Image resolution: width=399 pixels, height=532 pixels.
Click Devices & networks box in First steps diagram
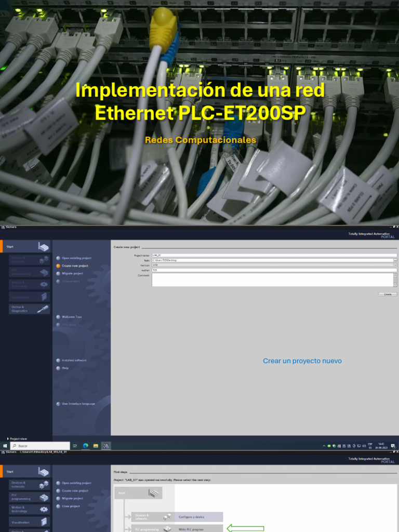coord(153,517)
